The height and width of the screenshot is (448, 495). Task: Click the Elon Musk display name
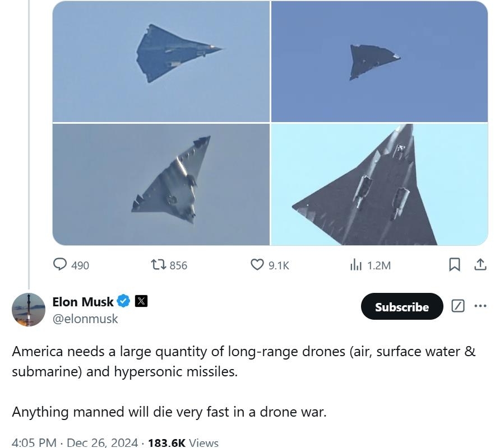tap(83, 302)
